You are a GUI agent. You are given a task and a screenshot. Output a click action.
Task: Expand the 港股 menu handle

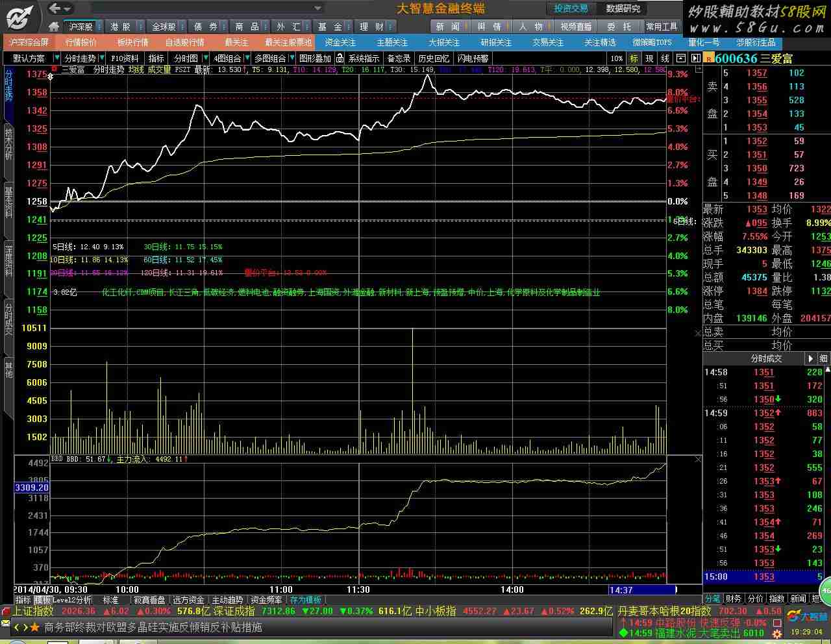click(x=140, y=27)
